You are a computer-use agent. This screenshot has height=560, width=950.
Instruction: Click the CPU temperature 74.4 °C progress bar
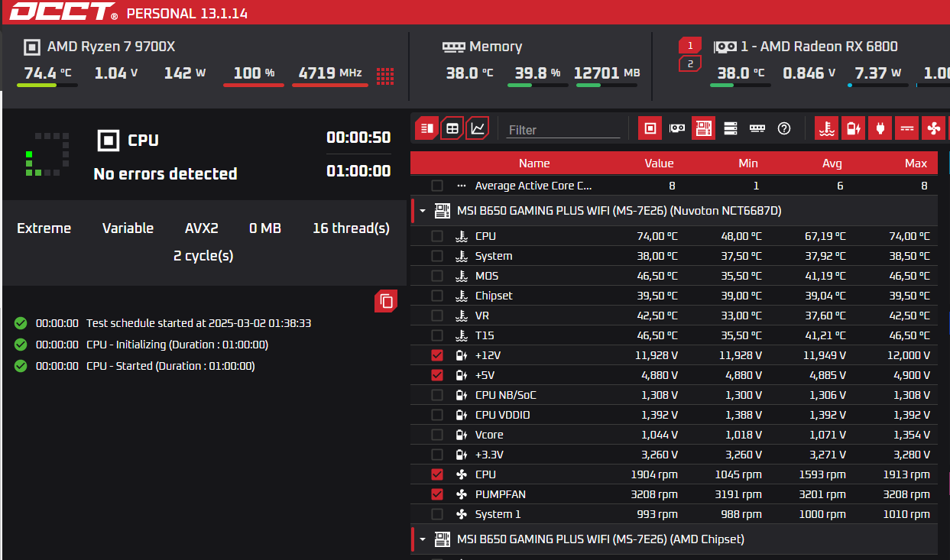coord(47,86)
